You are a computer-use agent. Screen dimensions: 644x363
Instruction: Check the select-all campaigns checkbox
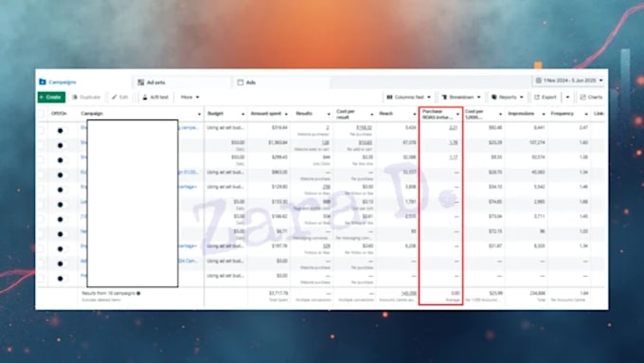[41, 114]
